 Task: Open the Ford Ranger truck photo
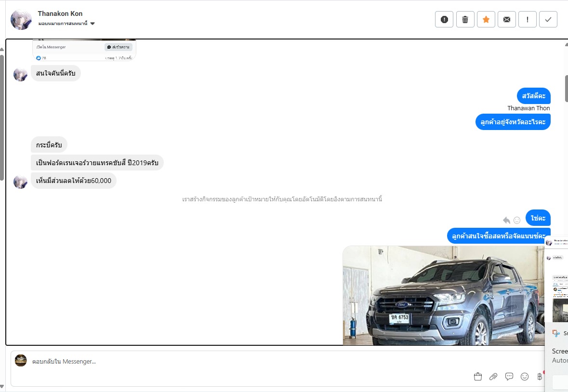pos(443,295)
